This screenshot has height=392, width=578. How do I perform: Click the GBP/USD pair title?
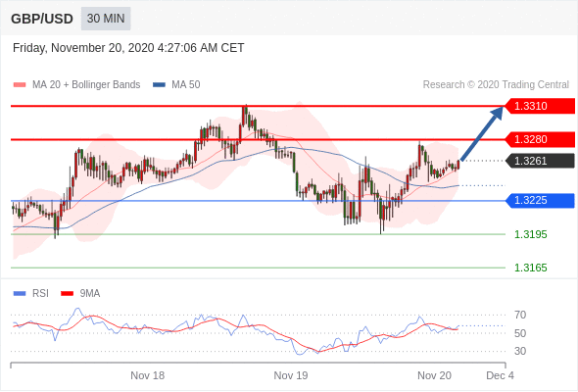point(42,19)
